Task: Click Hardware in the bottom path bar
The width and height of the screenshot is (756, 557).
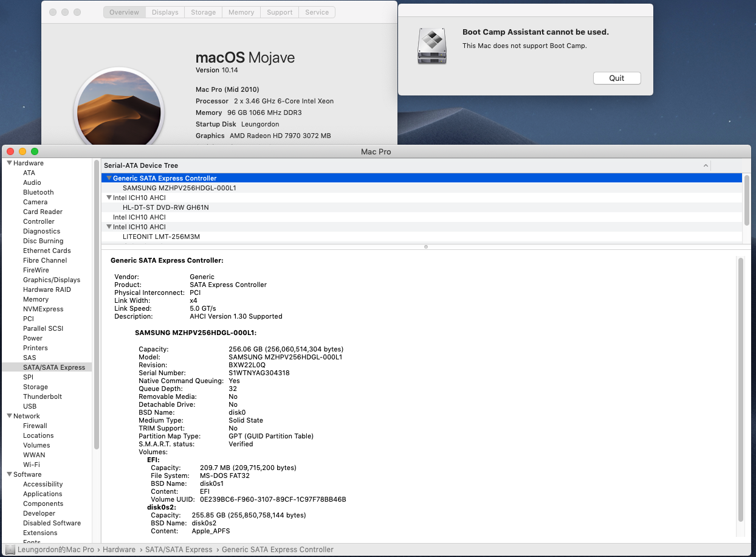Action: coord(119,549)
